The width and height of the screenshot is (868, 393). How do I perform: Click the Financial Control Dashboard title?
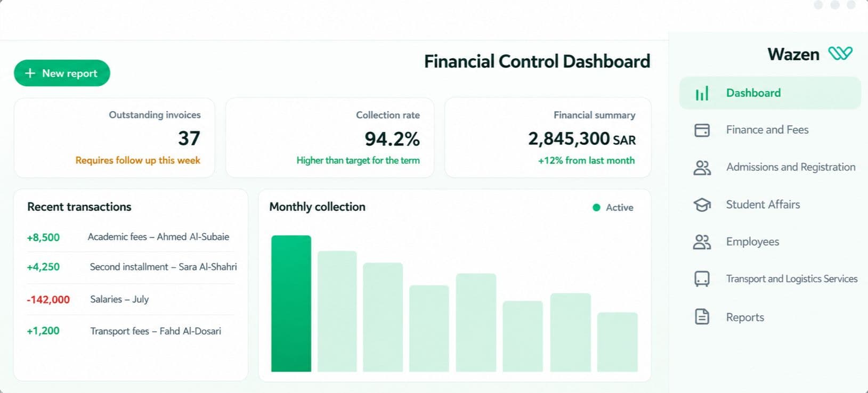coord(537,61)
